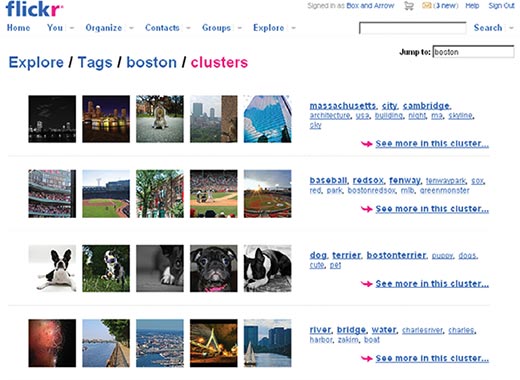See more in the dog cluster
This screenshot has height=380, width=520.
tap(432, 284)
